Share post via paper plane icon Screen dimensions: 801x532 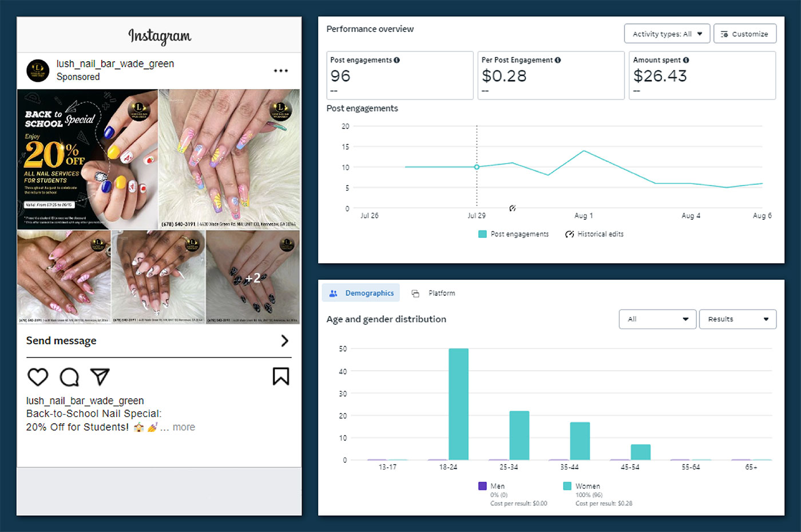tap(100, 376)
